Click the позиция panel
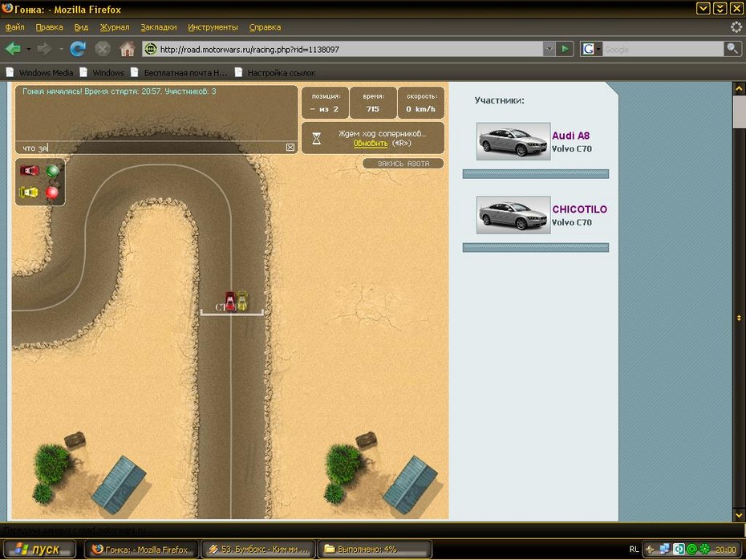 (326, 103)
